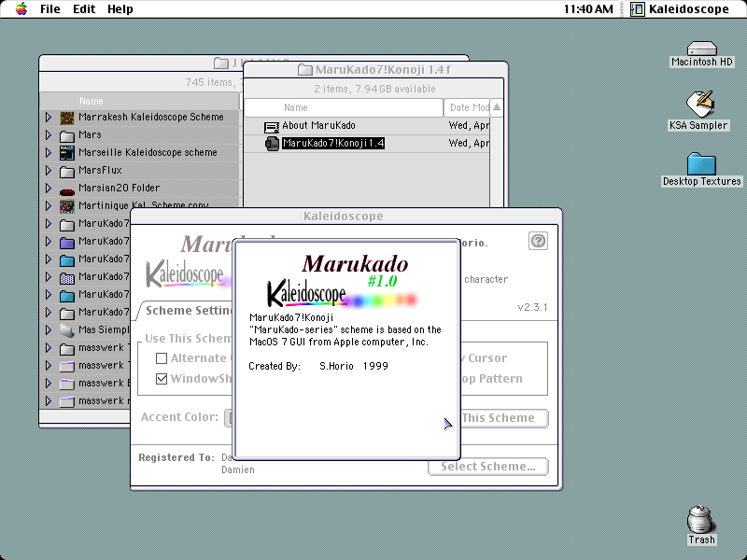
Task: Click the This Scheme button
Action: 504,418
